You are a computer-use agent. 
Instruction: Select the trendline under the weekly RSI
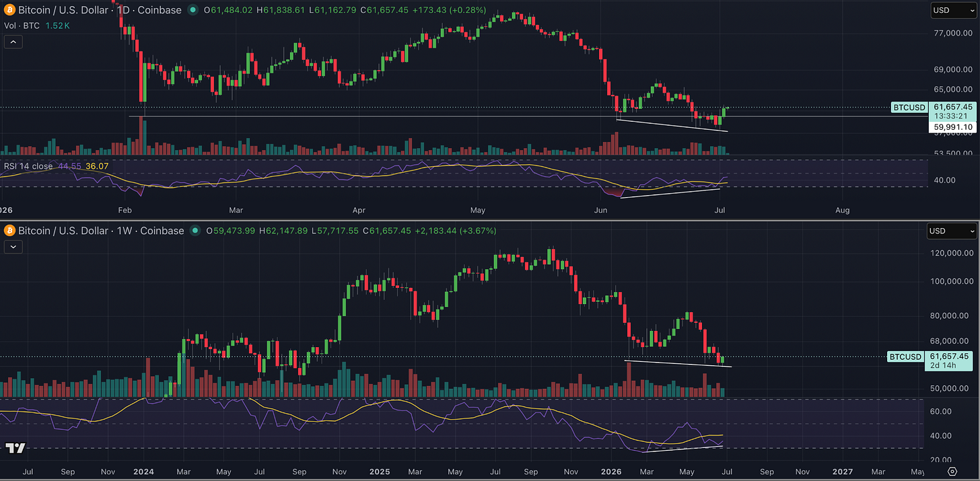[682, 449]
